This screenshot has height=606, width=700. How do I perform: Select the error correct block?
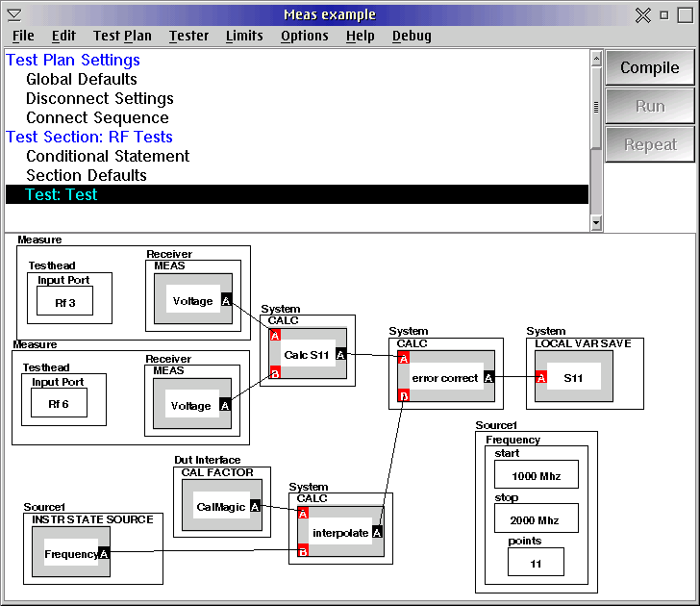pyautogui.click(x=446, y=376)
